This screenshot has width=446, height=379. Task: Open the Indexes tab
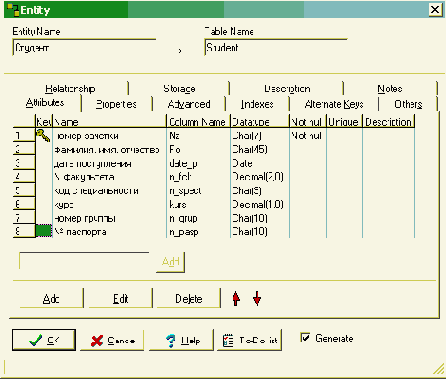[x=257, y=104]
